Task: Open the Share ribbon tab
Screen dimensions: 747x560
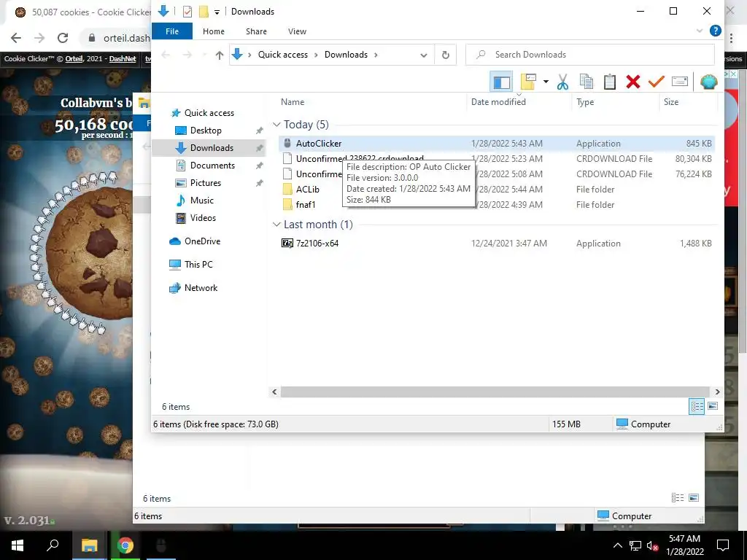Action: point(256,31)
